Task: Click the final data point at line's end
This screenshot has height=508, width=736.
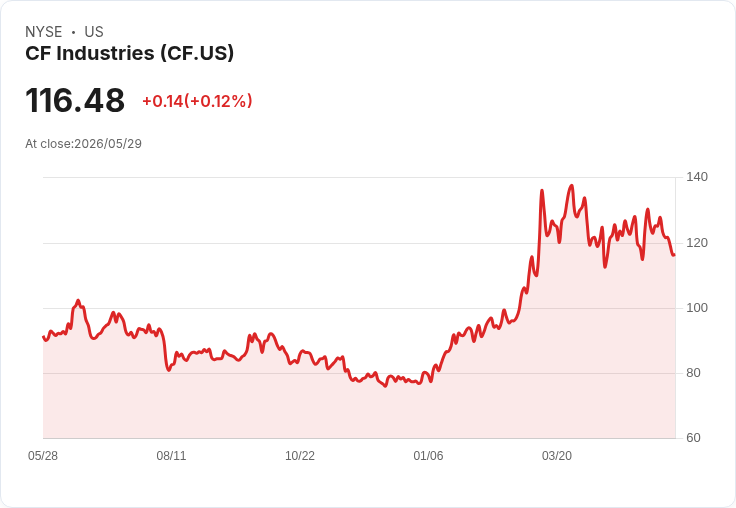Action: 674,255
